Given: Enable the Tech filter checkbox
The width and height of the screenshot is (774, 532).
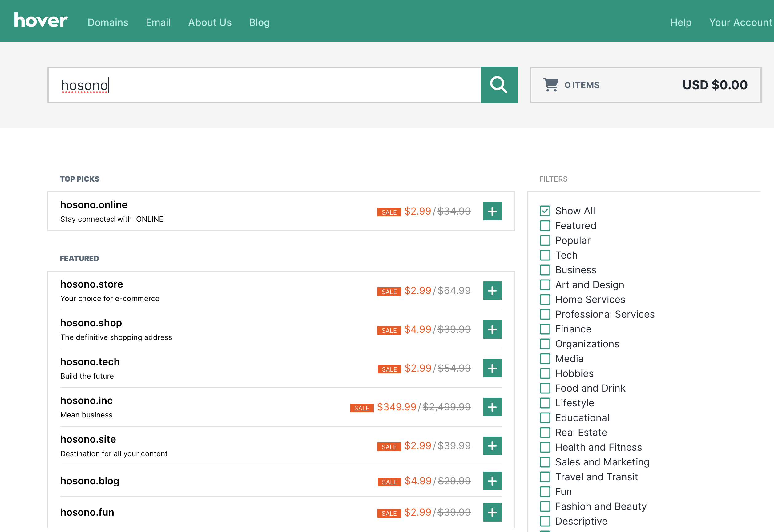Looking at the screenshot, I should pos(545,255).
